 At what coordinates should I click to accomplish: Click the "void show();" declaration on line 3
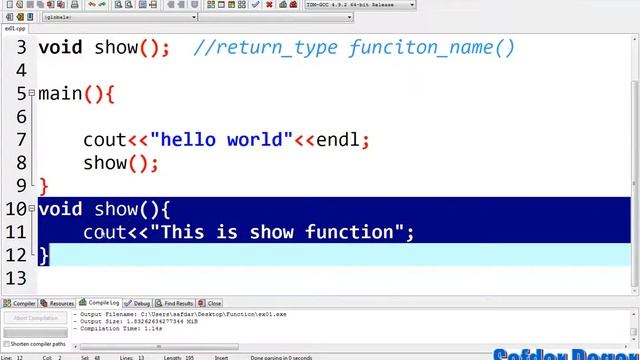click(x=104, y=47)
